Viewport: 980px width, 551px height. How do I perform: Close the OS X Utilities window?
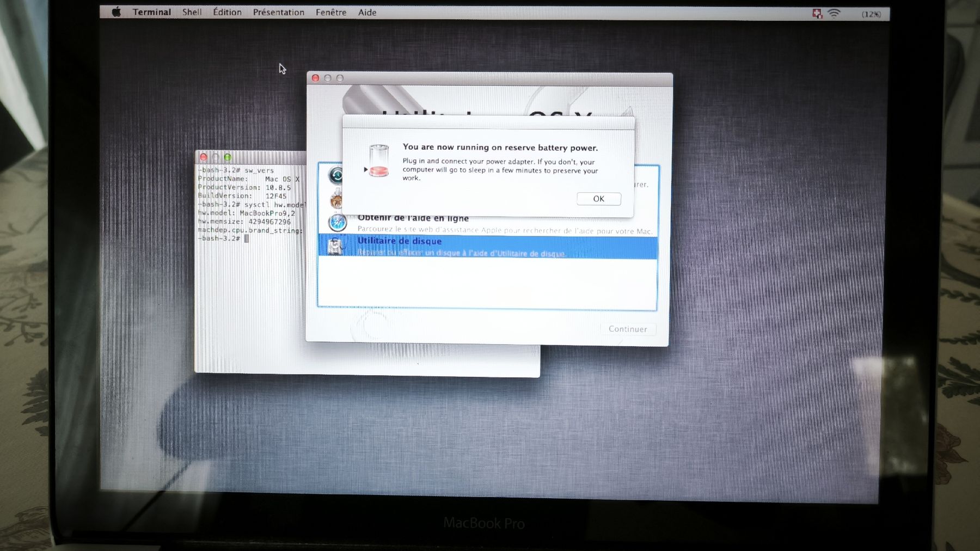point(315,78)
